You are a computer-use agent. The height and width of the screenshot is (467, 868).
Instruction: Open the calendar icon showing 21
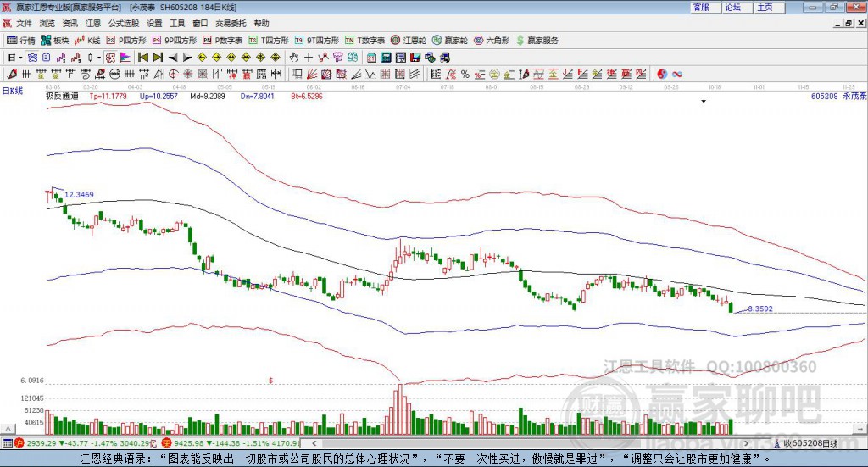[x=371, y=57]
